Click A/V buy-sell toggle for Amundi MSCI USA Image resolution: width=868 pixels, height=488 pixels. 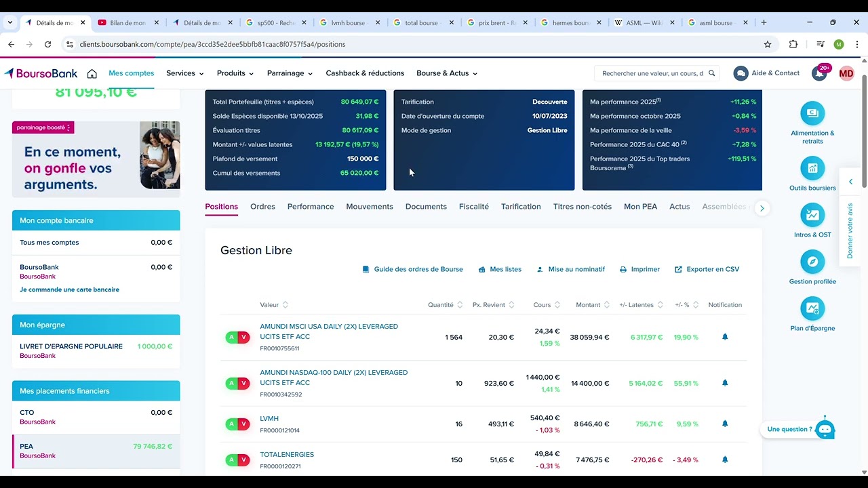(x=237, y=337)
